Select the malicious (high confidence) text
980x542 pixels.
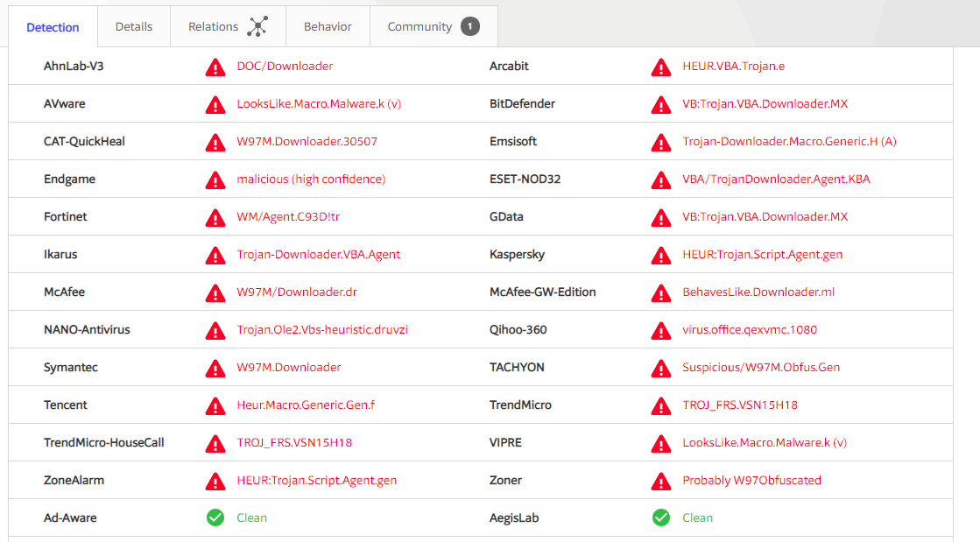pyautogui.click(x=311, y=179)
